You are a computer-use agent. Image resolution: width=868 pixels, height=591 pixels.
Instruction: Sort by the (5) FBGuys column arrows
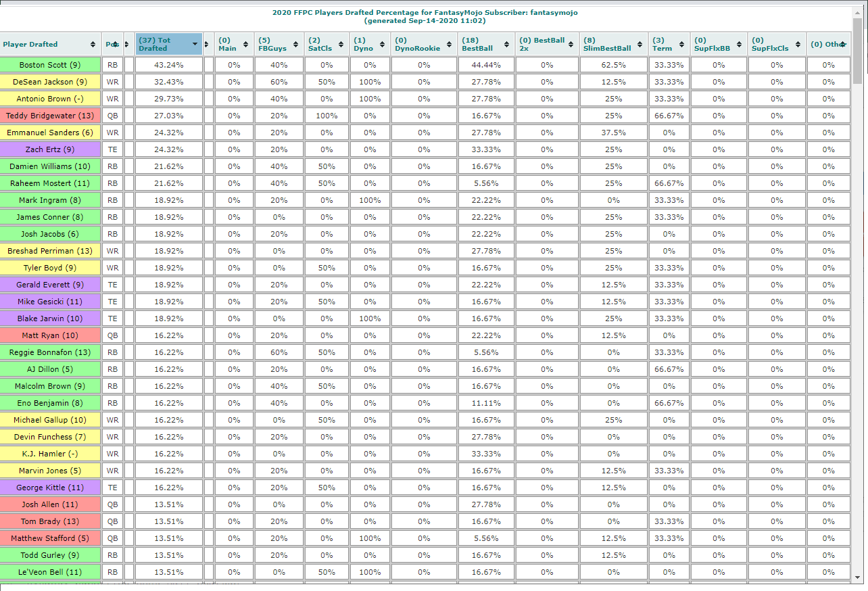(297, 45)
